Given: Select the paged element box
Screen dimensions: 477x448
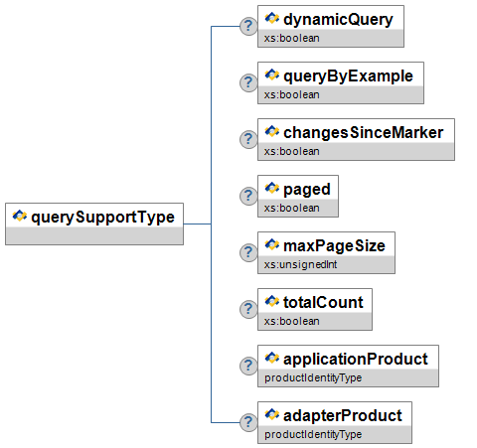Looking at the screenshot, I should tap(298, 196).
